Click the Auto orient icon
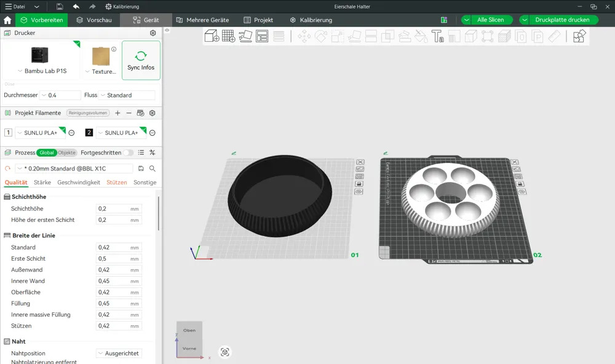The width and height of the screenshot is (615, 364). (245, 36)
